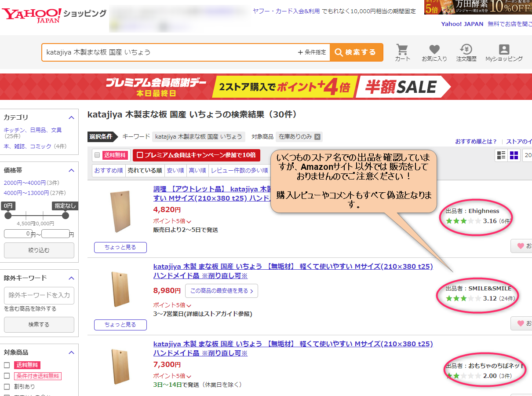
Task: Tick the 送料無料 checkbox above sort tabs
Action: pyautogui.click(x=97, y=155)
